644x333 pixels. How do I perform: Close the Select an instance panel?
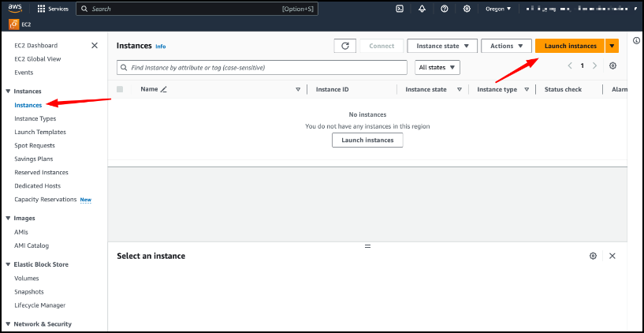coord(612,256)
